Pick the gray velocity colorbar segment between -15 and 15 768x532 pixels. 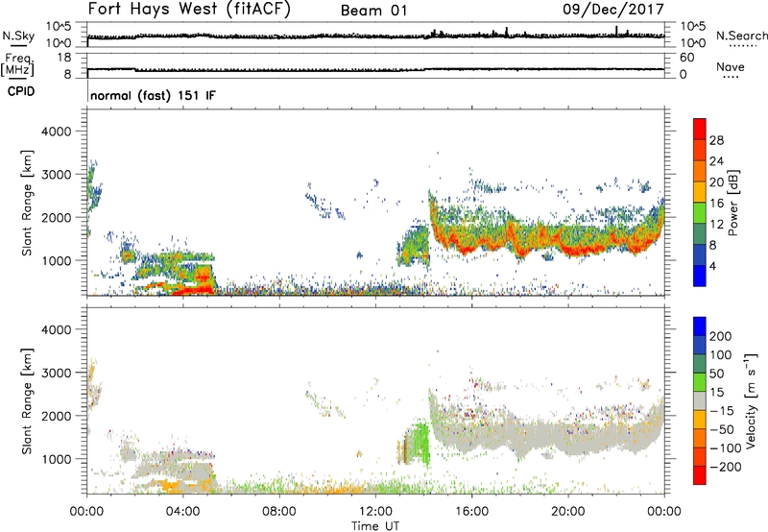pyautogui.click(x=700, y=401)
